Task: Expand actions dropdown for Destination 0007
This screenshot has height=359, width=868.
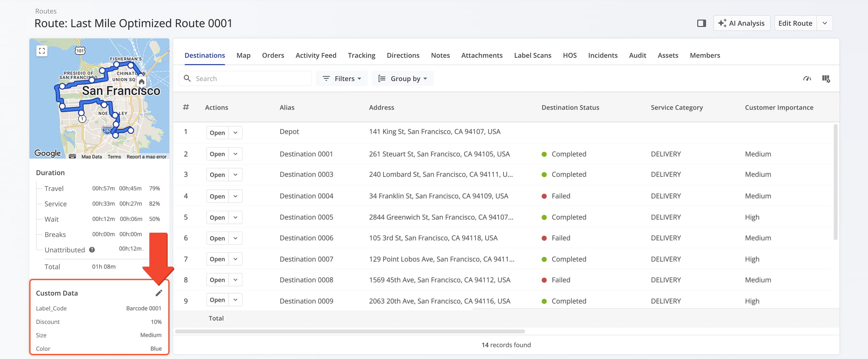Action: 235,259
